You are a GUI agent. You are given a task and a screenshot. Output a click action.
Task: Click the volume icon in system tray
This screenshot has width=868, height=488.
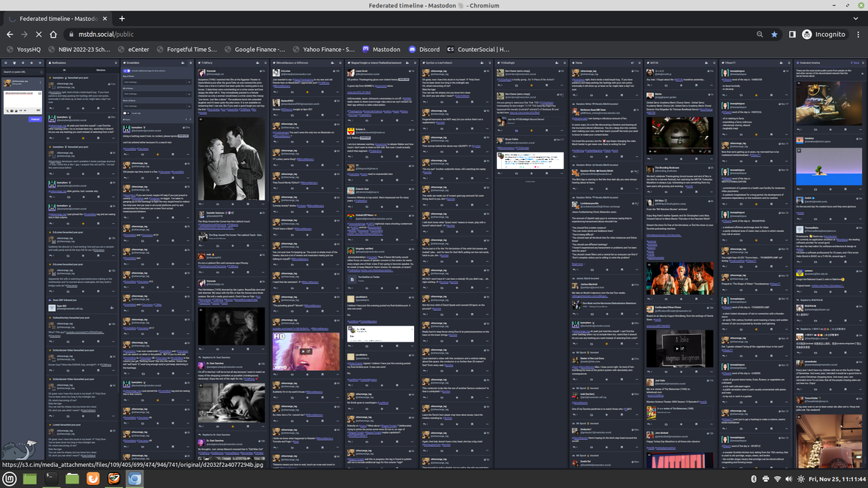(788, 479)
